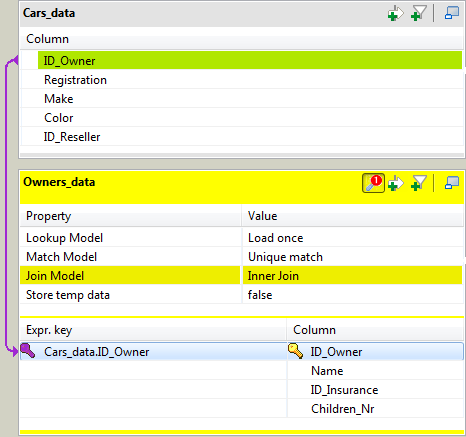Activate filter icon in Owners_data header

pos(419,183)
